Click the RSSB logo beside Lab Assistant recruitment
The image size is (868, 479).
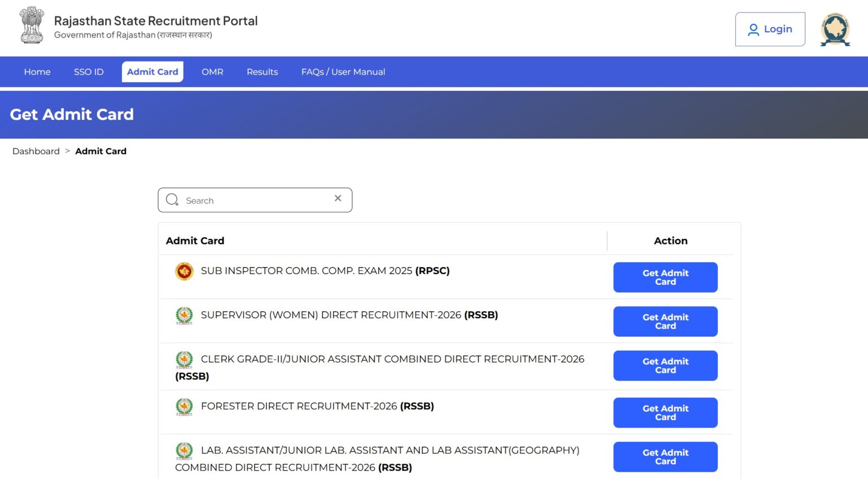click(184, 451)
